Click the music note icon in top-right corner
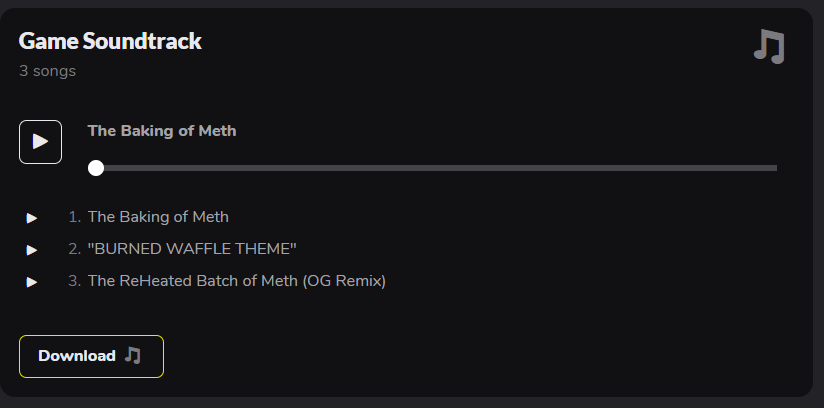 point(769,46)
